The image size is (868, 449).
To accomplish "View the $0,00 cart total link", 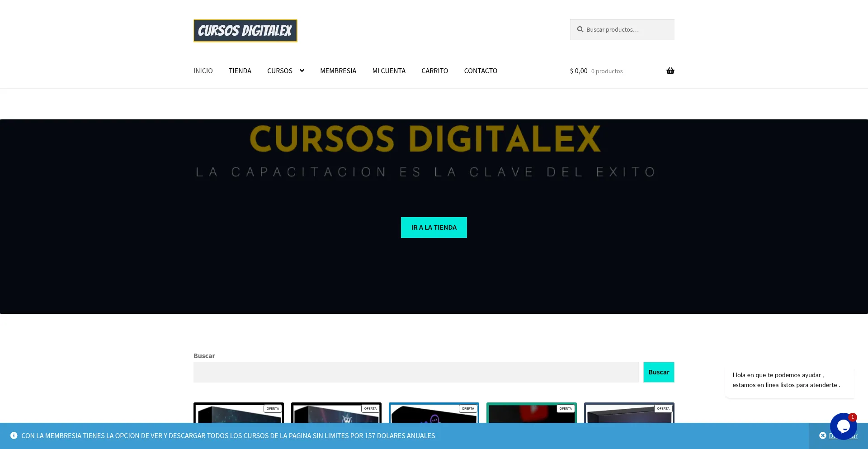I will click(x=579, y=71).
